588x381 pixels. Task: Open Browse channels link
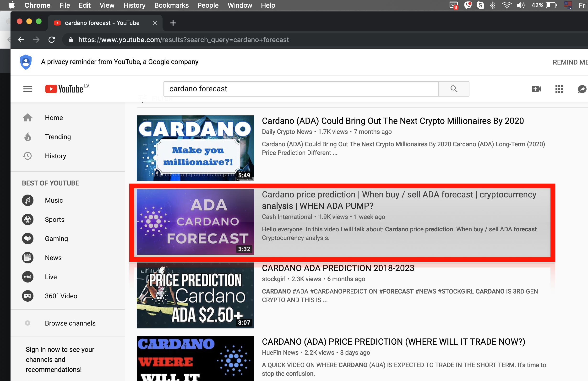pos(70,323)
